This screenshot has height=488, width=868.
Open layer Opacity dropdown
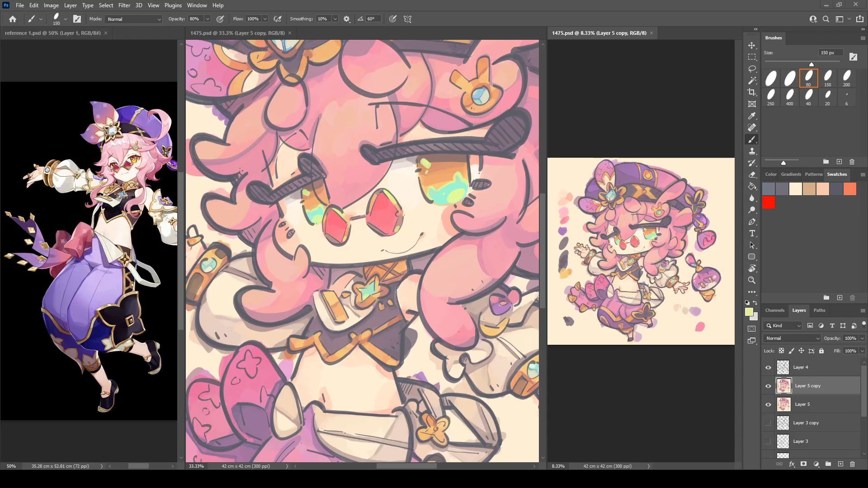tap(862, 338)
